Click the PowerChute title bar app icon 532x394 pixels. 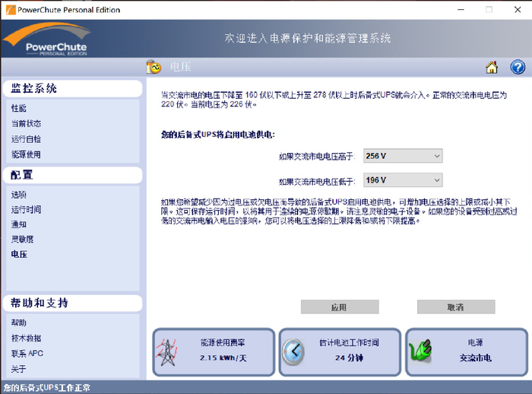(x=11, y=10)
